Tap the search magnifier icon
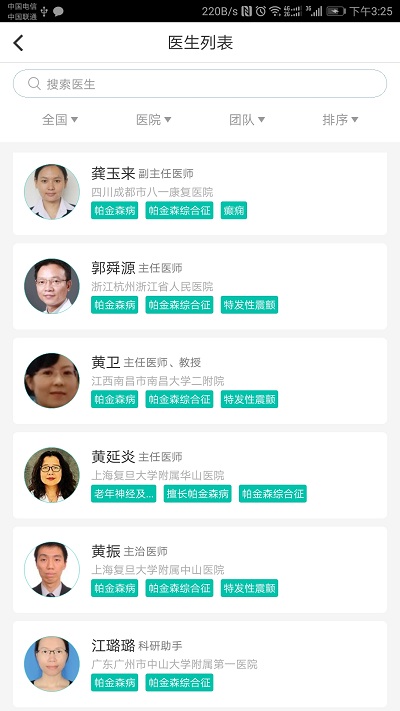Image resolution: width=400 pixels, height=711 pixels. click(x=34, y=83)
